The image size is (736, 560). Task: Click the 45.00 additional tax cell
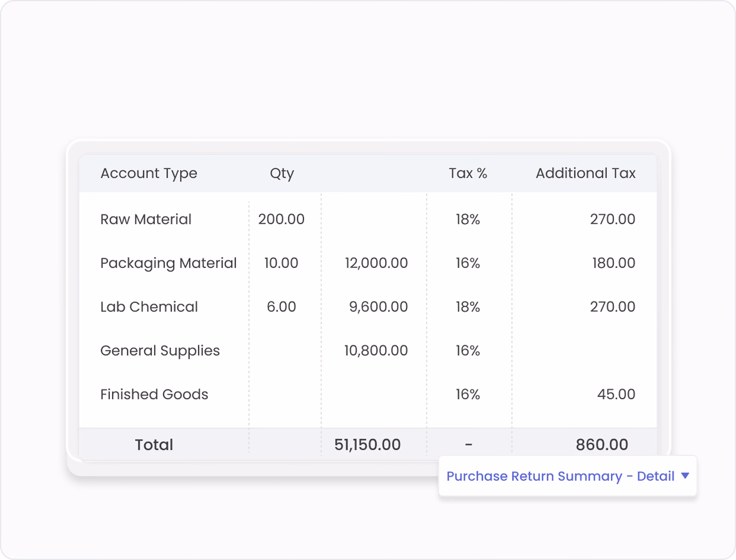(x=616, y=394)
